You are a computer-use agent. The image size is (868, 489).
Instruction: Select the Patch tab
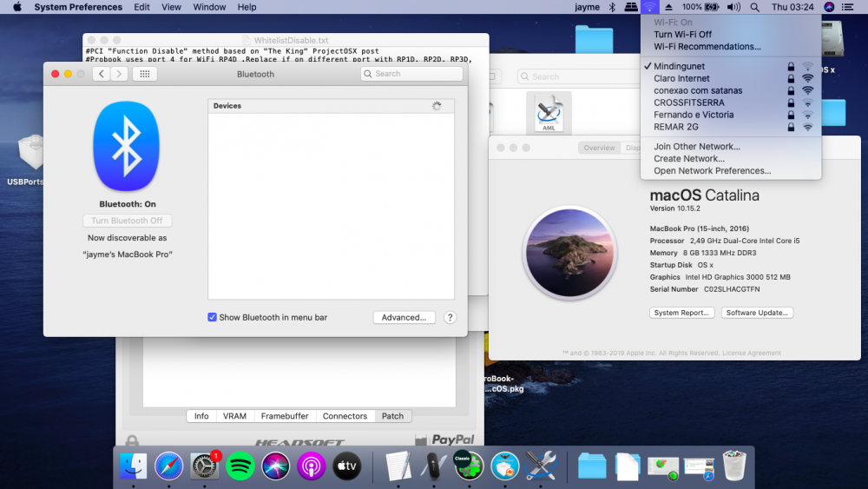tap(392, 416)
